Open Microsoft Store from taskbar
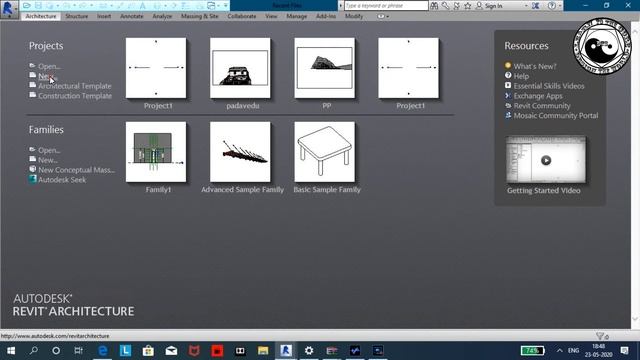Screen dimensions: 640x360 click(x=148, y=351)
